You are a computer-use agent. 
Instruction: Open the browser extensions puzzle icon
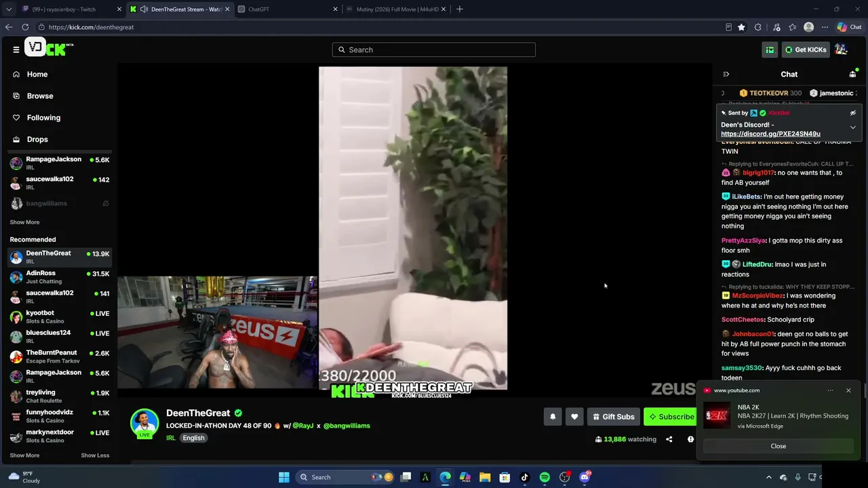[758, 27]
